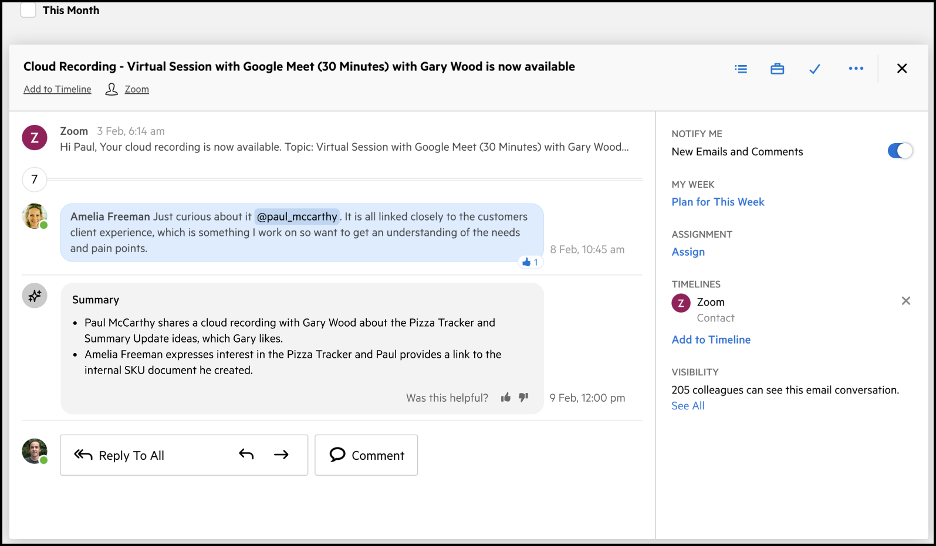Expand the 7 collapsed messages
The height and width of the screenshot is (546, 936).
[x=35, y=179]
